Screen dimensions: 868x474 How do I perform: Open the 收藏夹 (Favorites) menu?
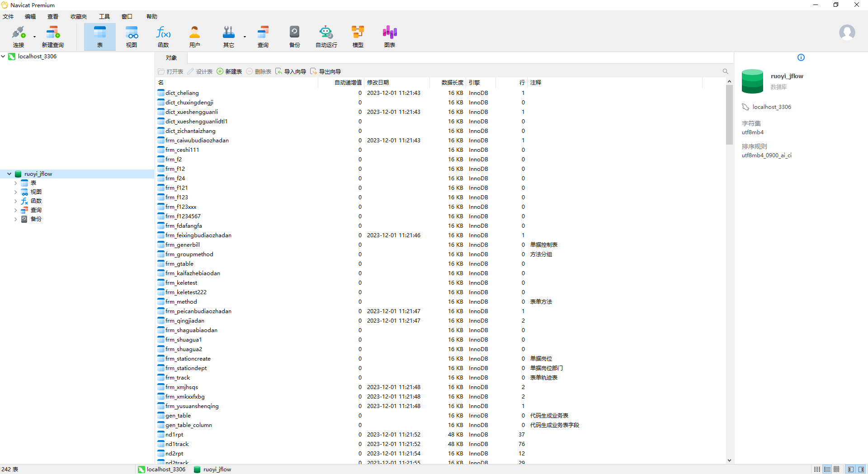pyautogui.click(x=78, y=17)
